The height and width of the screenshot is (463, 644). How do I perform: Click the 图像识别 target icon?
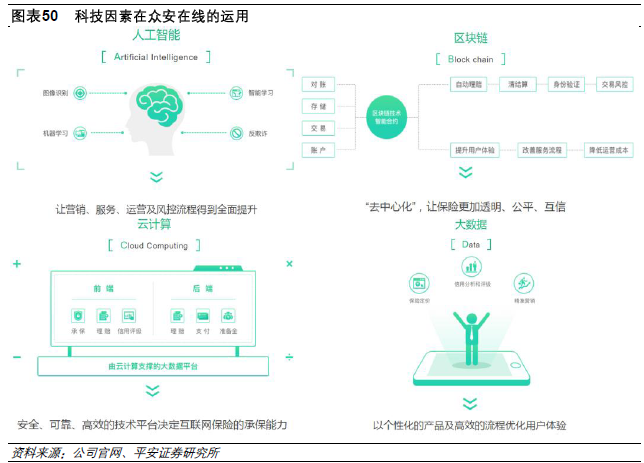coord(80,93)
